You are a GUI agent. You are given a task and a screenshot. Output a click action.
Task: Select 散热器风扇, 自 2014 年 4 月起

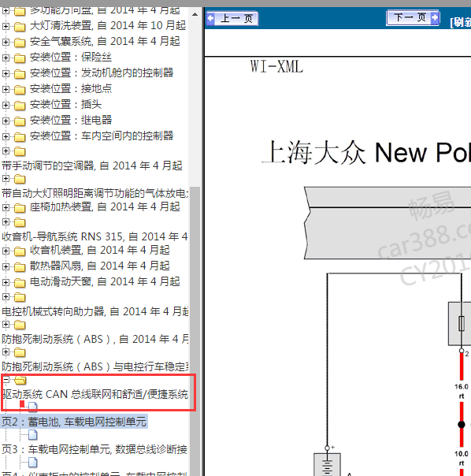tap(99, 266)
